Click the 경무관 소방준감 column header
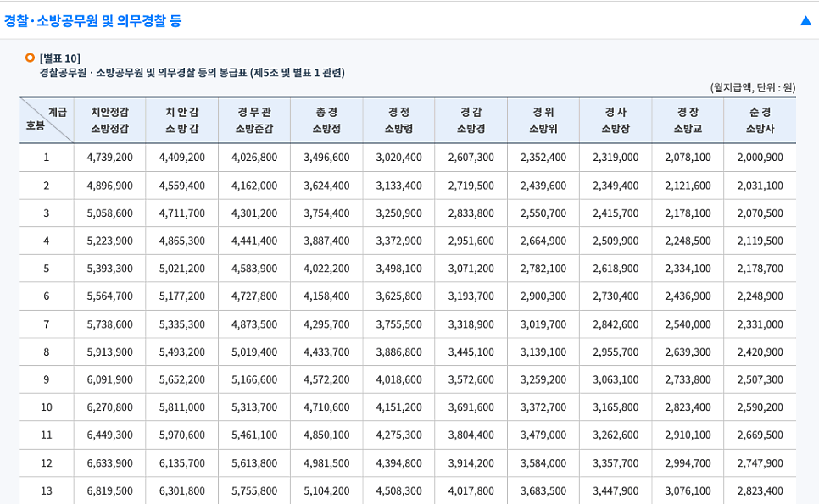Screen dimensions: 819x504 pos(254,120)
